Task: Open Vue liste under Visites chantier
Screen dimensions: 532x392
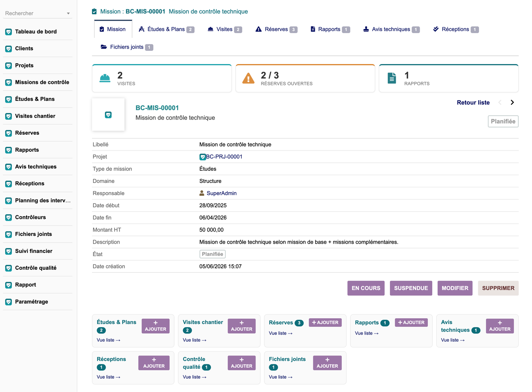Action: point(194,340)
